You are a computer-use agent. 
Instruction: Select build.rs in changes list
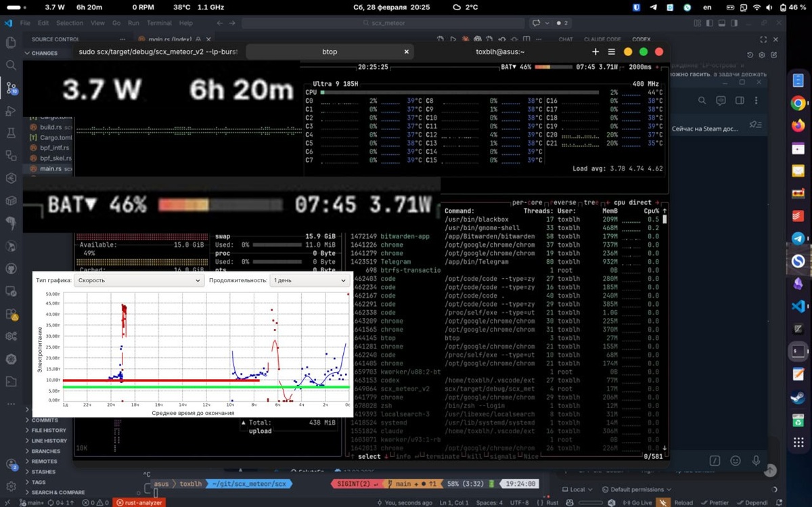(49, 127)
